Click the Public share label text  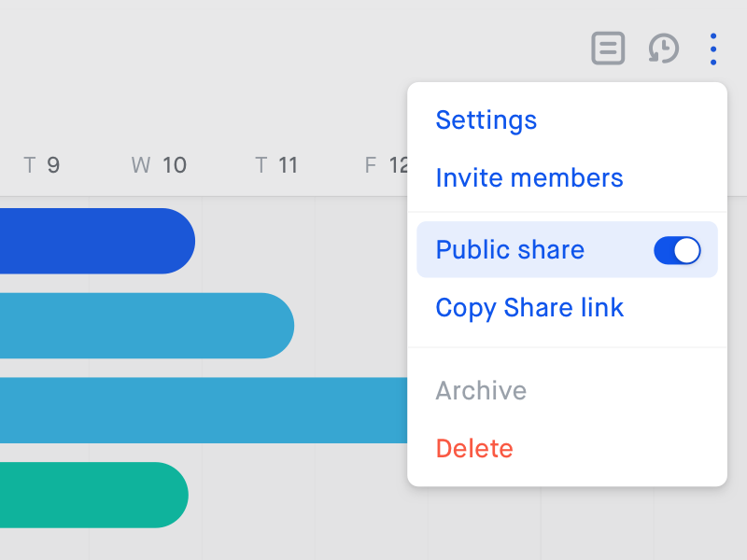click(510, 250)
